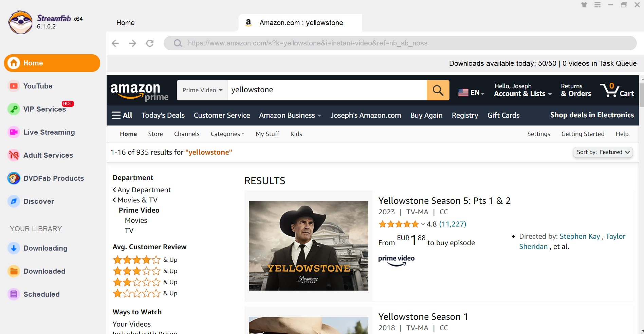Open Scheduled list icon
644x334 pixels.
14,294
